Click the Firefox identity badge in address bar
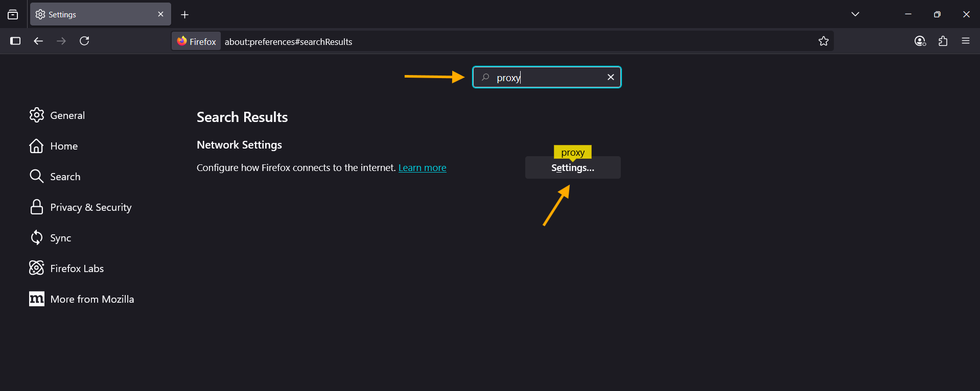Screen dimensions: 980x391 [x=197, y=41]
